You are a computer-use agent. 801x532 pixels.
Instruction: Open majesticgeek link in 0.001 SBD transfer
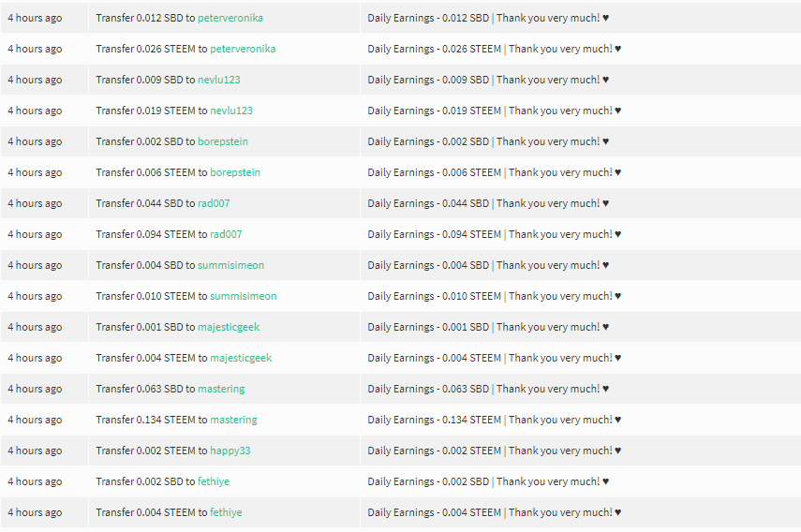click(229, 327)
